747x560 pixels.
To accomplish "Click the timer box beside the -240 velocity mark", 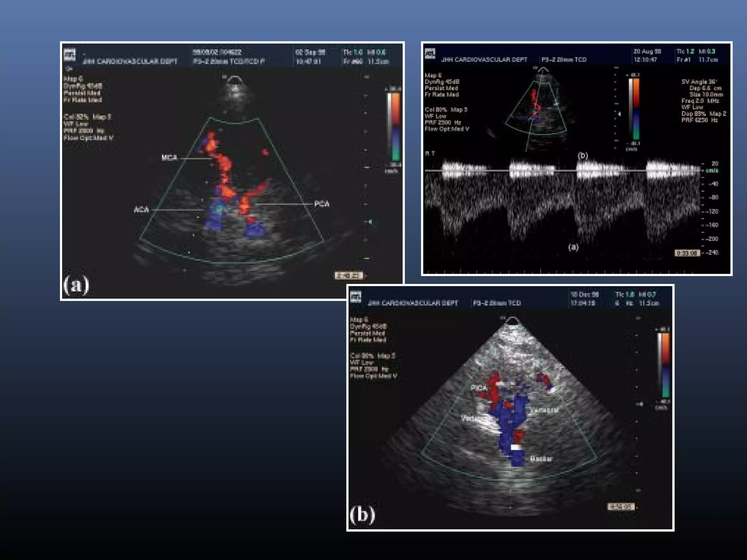I will pos(687,253).
